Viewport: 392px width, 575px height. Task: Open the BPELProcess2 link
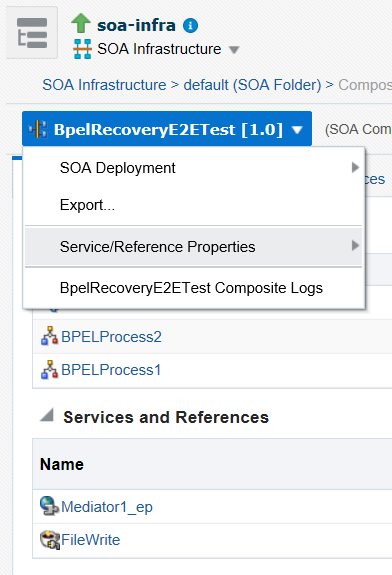click(111, 337)
